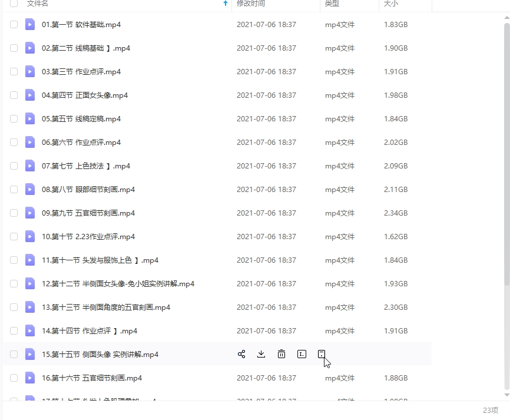Click the video icon of 12.第十二节 半侧面女头像
The image size is (510, 420).
pyautogui.click(x=30, y=284)
